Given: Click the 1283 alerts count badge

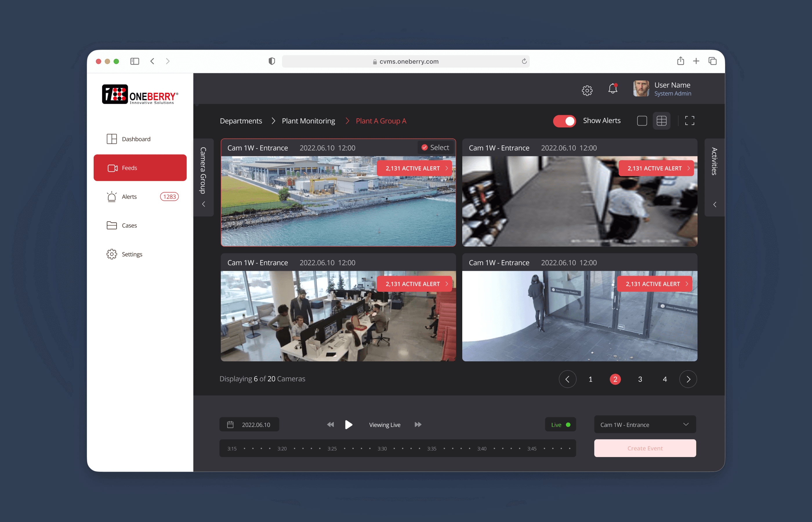Looking at the screenshot, I should click(x=169, y=197).
